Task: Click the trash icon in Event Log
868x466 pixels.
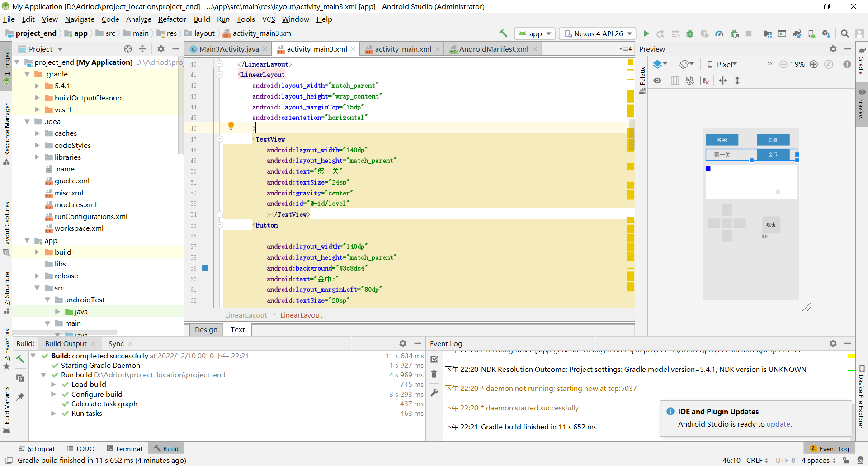Action: tap(434, 374)
